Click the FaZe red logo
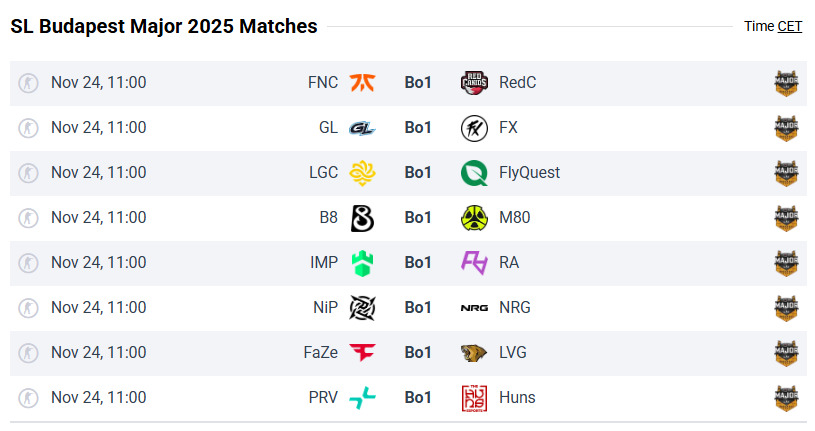 pos(362,353)
